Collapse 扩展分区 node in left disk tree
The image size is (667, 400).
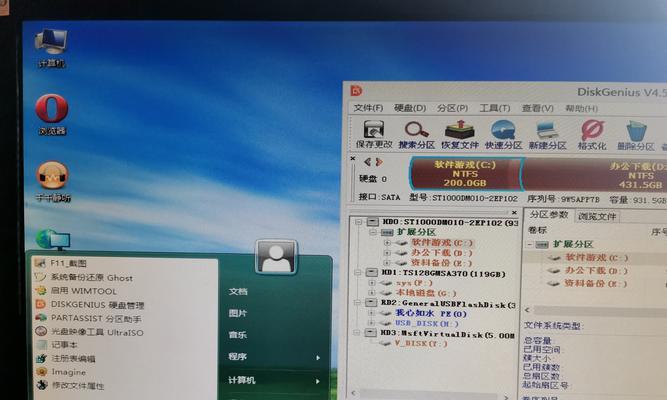pyautogui.click(x=373, y=232)
